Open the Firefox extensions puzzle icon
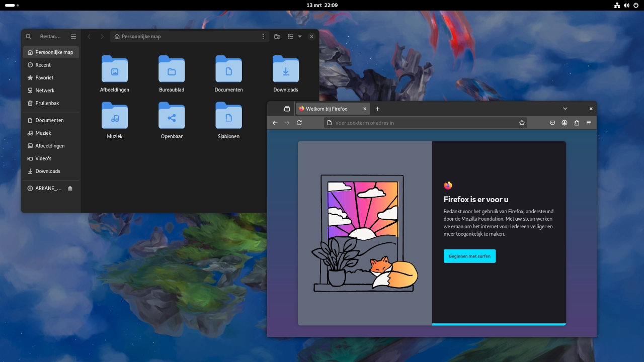This screenshot has width=644, height=362. pyautogui.click(x=577, y=123)
